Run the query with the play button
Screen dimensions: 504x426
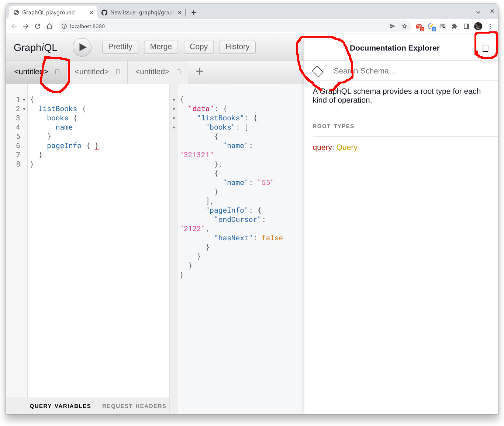point(82,47)
